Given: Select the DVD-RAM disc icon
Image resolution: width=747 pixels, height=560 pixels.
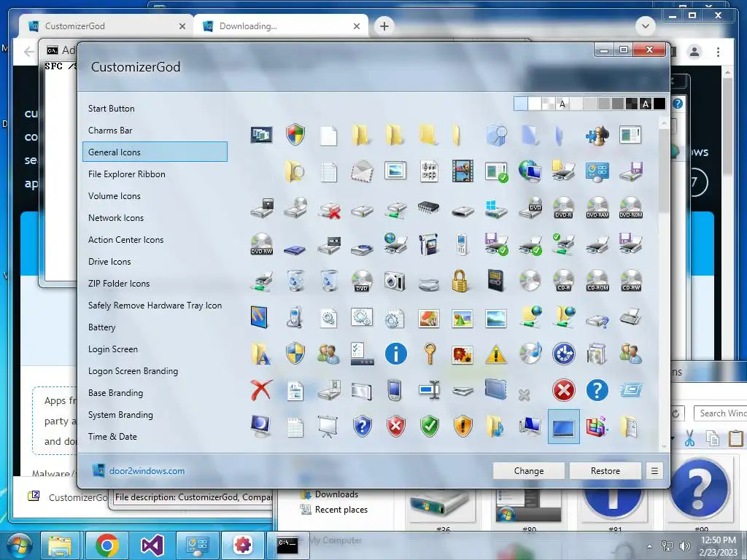Looking at the screenshot, I should click(597, 208).
